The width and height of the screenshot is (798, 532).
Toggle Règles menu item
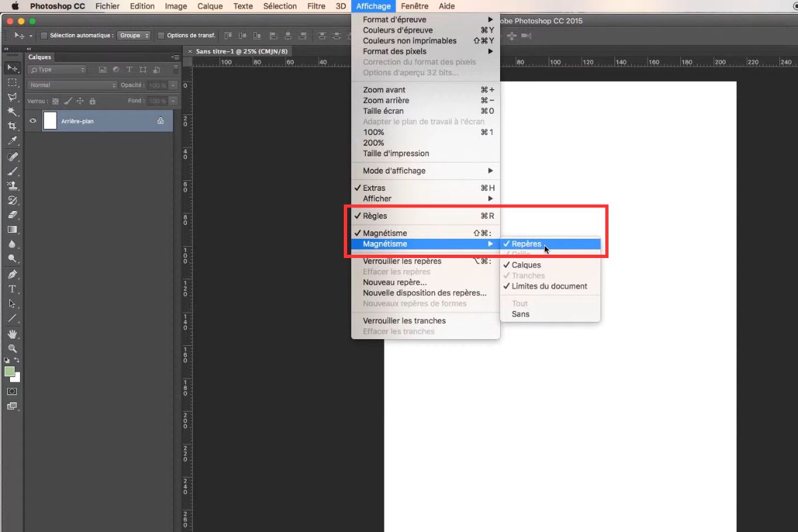[x=426, y=216]
